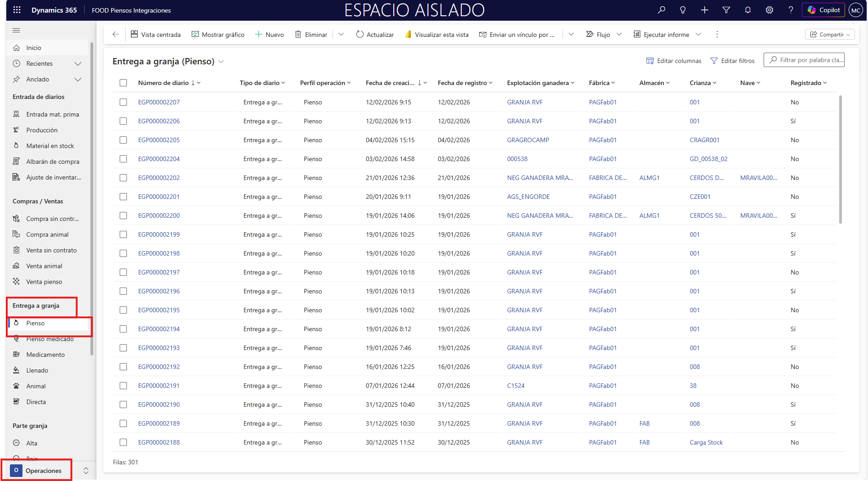868x481 pixels.
Task: Click the more commands ellipsis icon
Action: pyautogui.click(x=717, y=34)
